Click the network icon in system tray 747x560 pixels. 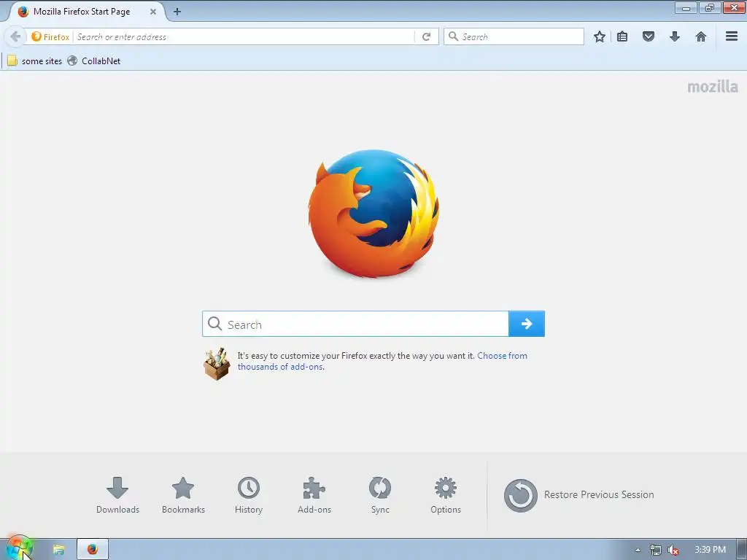656,550
